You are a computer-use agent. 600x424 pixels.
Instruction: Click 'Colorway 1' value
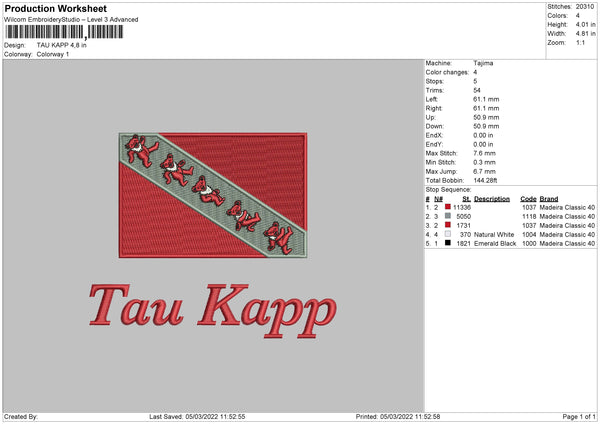(53, 54)
